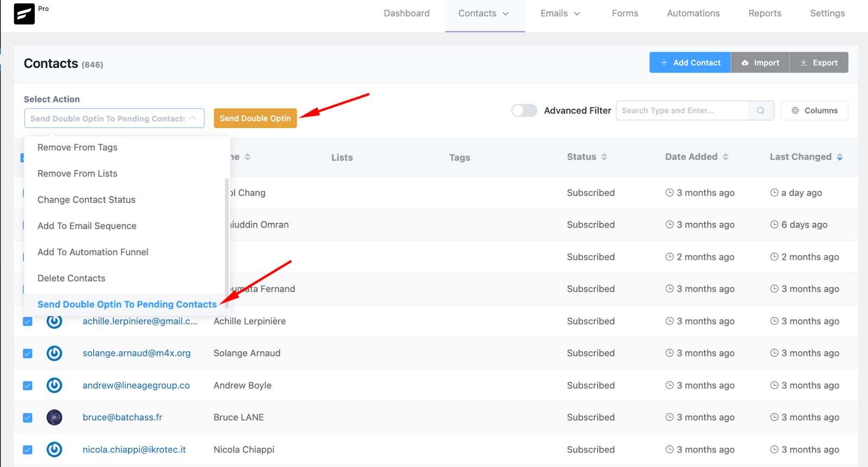Click the search magnifier icon

coord(761,111)
